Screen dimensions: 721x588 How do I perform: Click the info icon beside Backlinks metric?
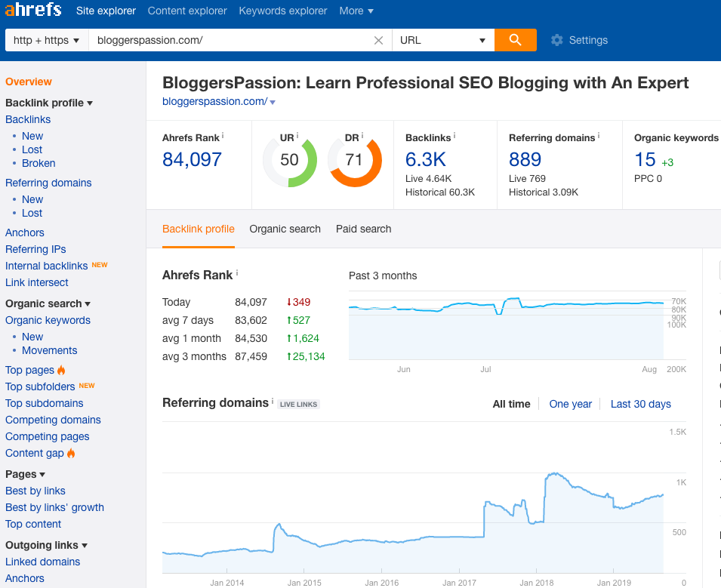tap(454, 136)
